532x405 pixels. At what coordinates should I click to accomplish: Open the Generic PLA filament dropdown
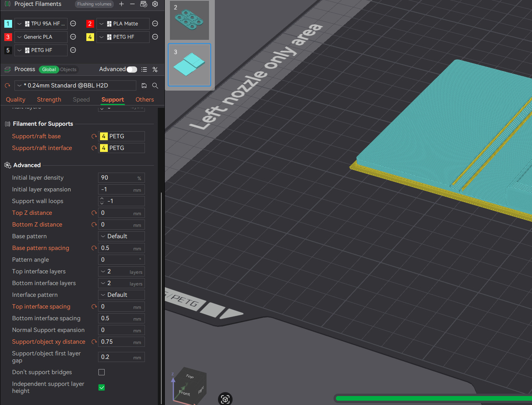pyautogui.click(x=41, y=37)
